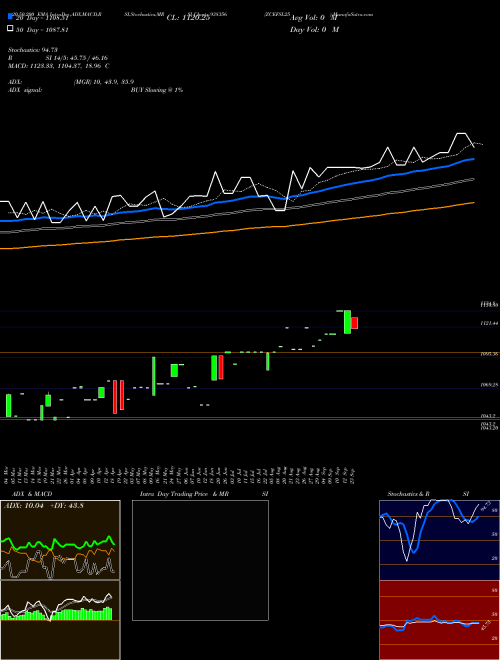
Task: Click the 20 Day average value text
Action: [x=41, y=18]
